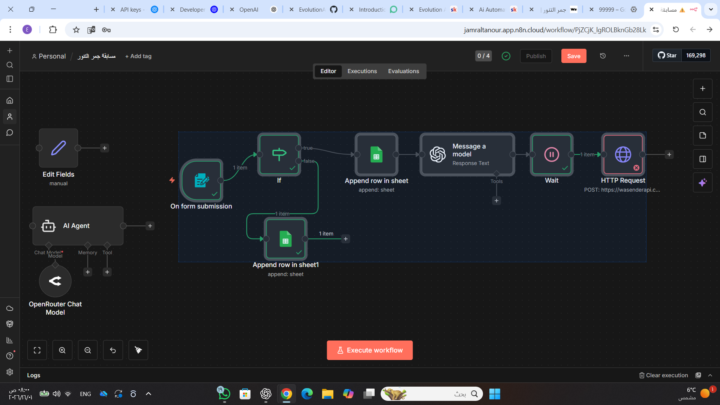
Task: Select the If branching node
Action: click(x=279, y=154)
